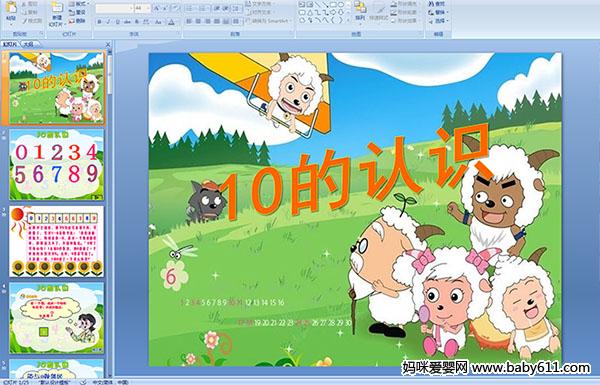Increase the list indent level
The width and height of the screenshot is (600, 385).
(226, 8)
